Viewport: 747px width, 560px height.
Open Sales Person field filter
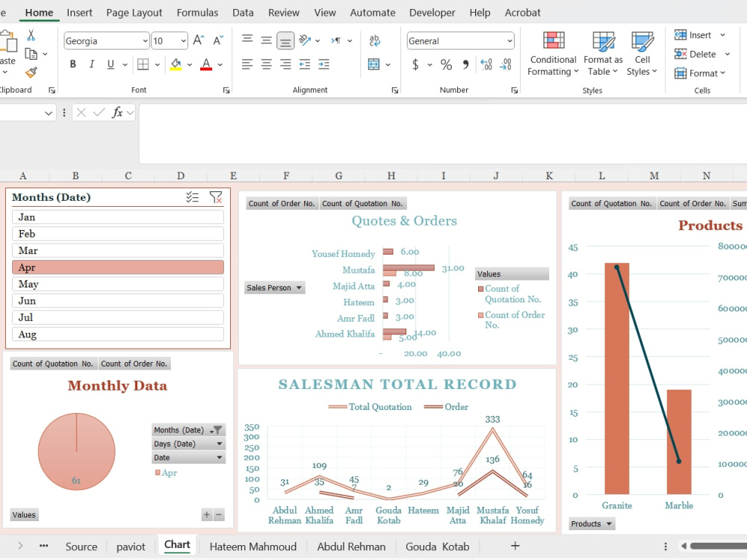(274, 287)
